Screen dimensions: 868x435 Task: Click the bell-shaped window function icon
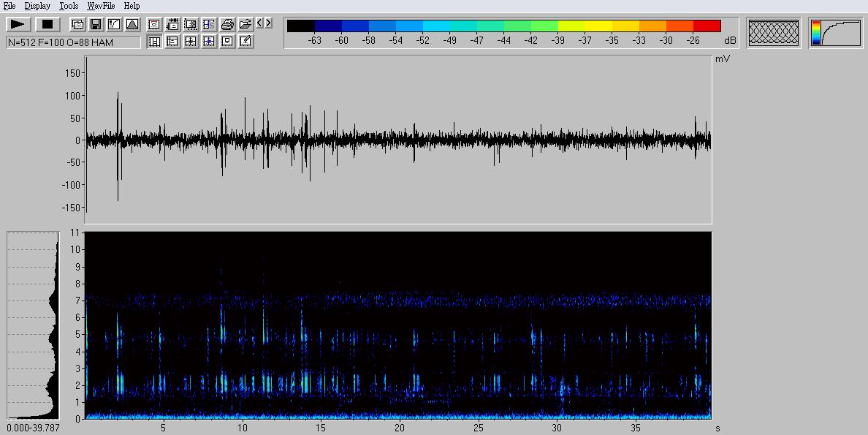(132, 24)
